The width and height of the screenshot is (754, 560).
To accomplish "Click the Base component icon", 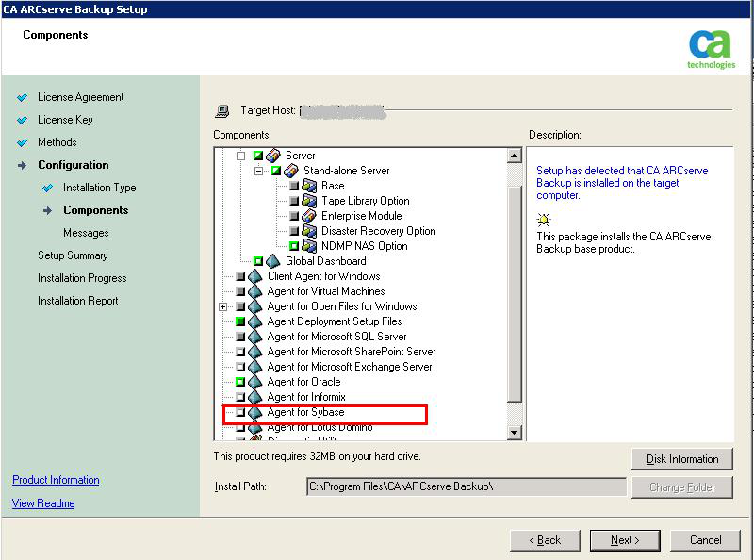I will point(309,186).
